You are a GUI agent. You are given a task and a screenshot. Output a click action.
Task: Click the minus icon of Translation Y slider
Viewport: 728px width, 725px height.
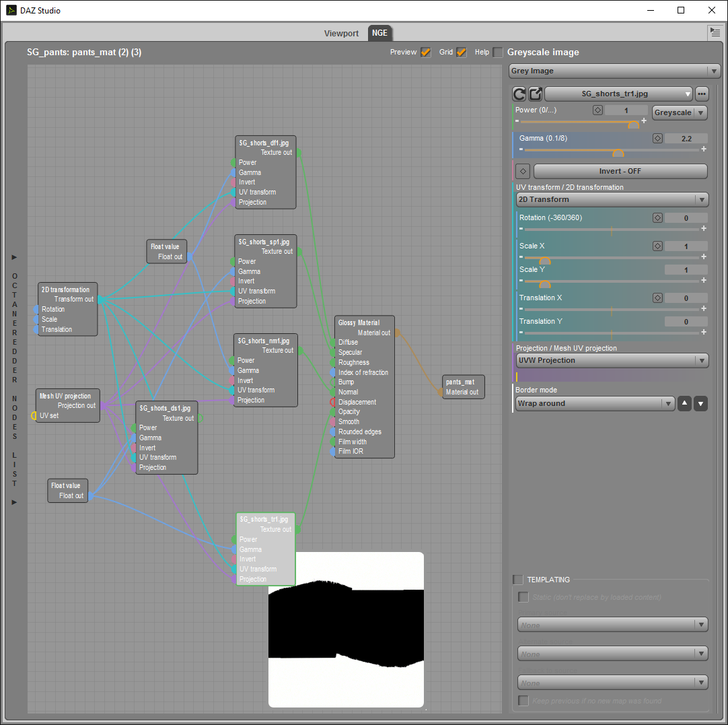pos(521,332)
